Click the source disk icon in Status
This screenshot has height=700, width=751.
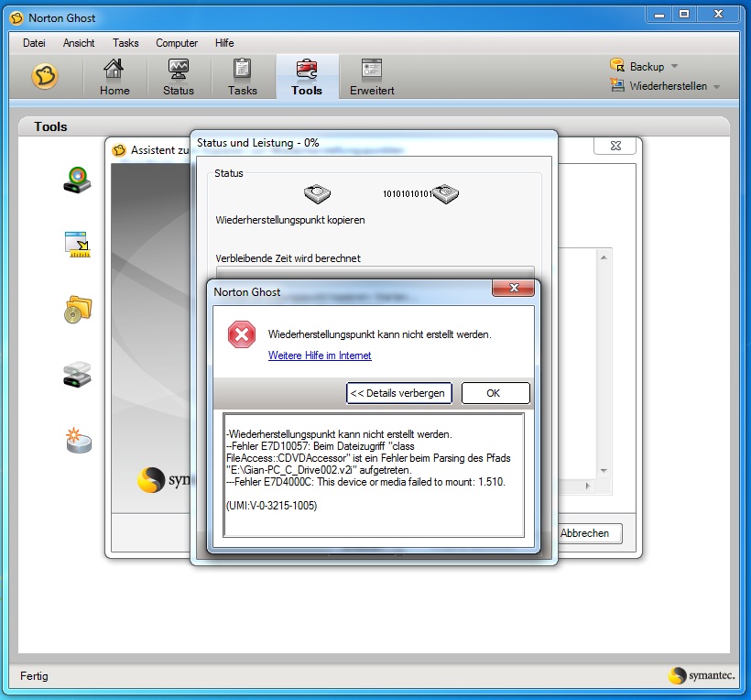(317, 193)
